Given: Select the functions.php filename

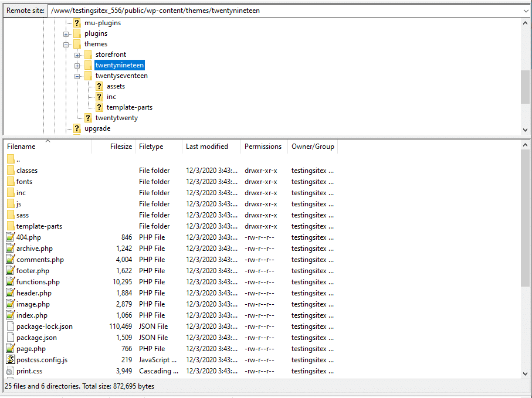Looking at the screenshot, I should [38, 282].
